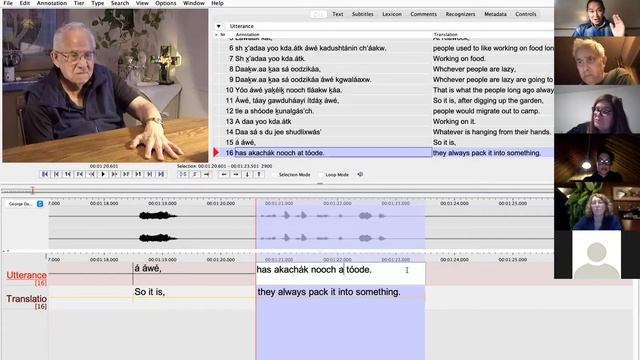
Task: Switch to the Text tab
Action: [x=338, y=14]
